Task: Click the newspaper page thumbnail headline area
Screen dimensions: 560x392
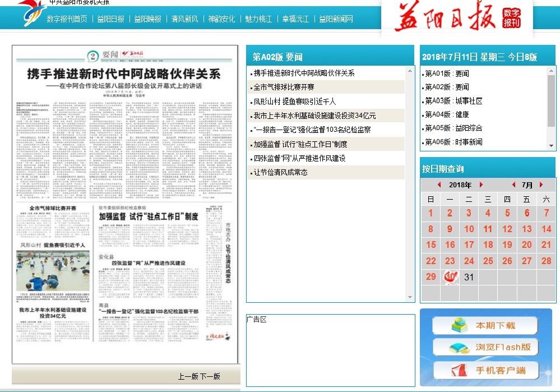Action: 125,75
